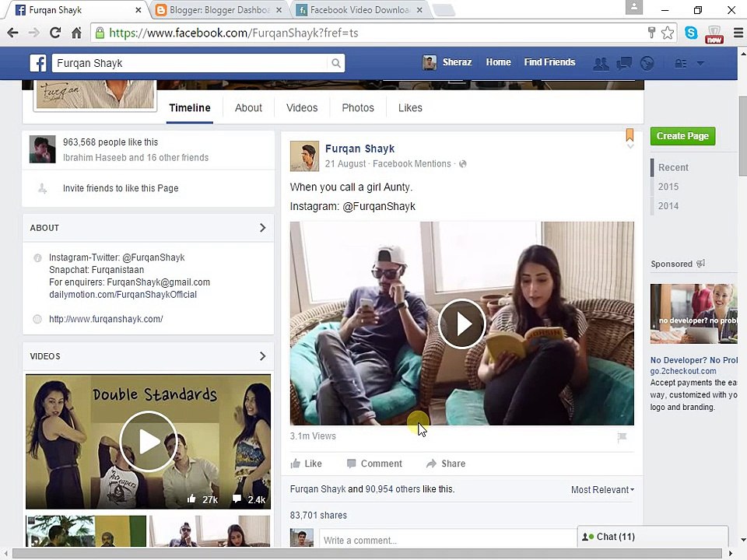Image resolution: width=747 pixels, height=560 pixels.
Task: Click the Sponsored ad megaphone icon
Action: pos(700,264)
